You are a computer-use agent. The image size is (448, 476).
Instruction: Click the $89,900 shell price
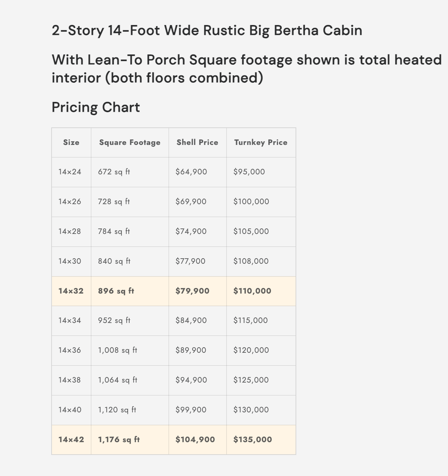(x=191, y=350)
